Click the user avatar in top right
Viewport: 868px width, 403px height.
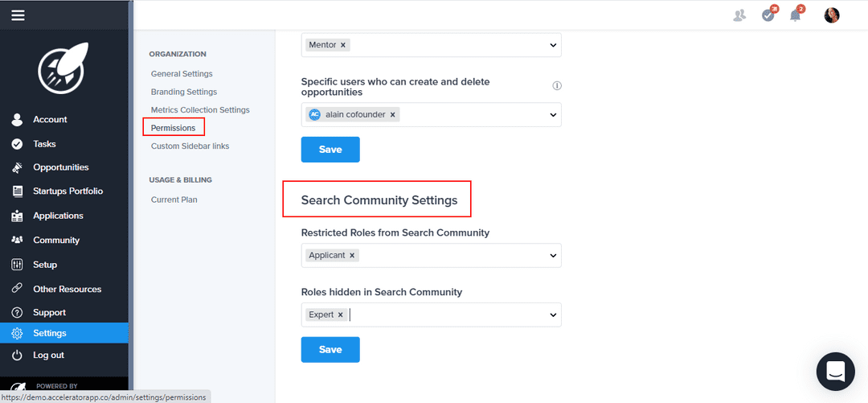(832, 15)
